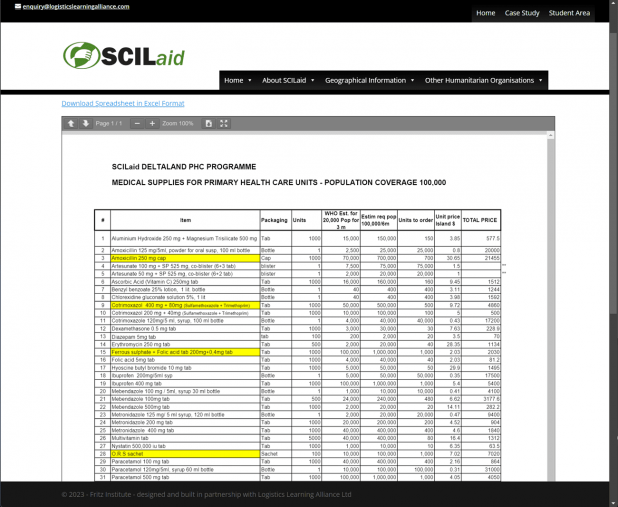The image size is (618, 507).
Task: Open Student Area in top bar
Action: [569, 13]
